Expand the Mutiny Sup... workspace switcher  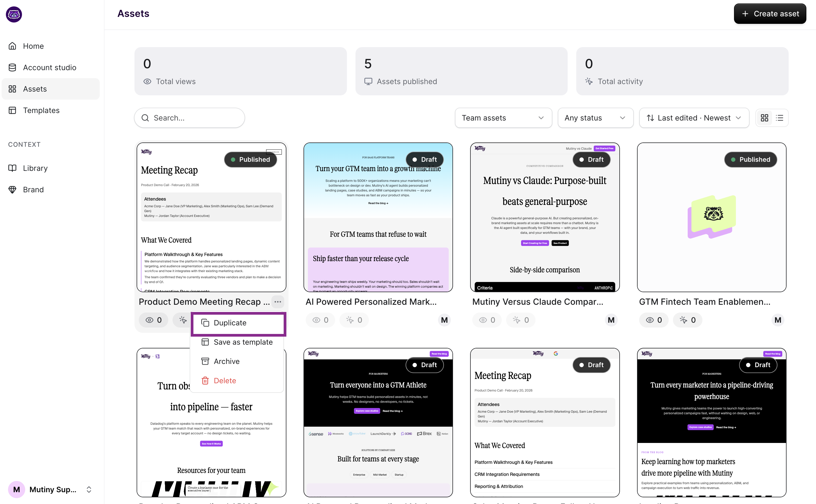89,489
